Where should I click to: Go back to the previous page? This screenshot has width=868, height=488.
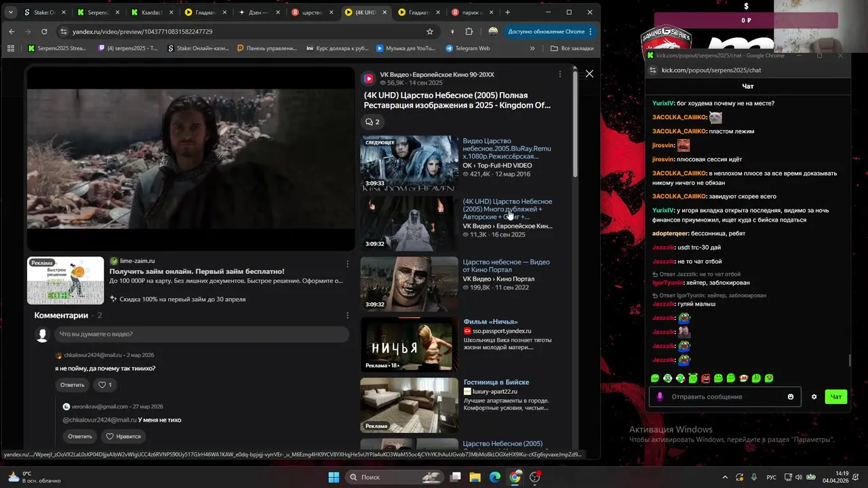pyautogui.click(x=12, y=31)
